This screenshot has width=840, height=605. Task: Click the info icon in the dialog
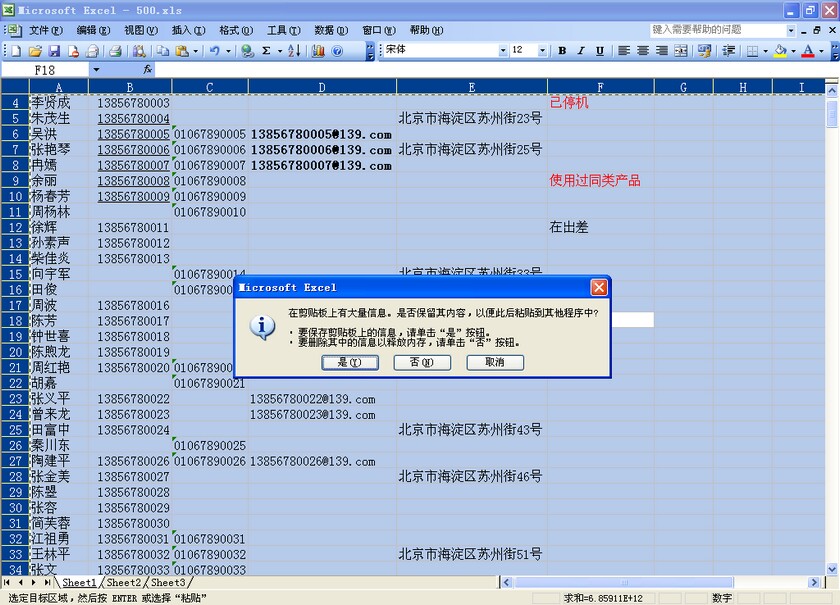click(262, 326)
